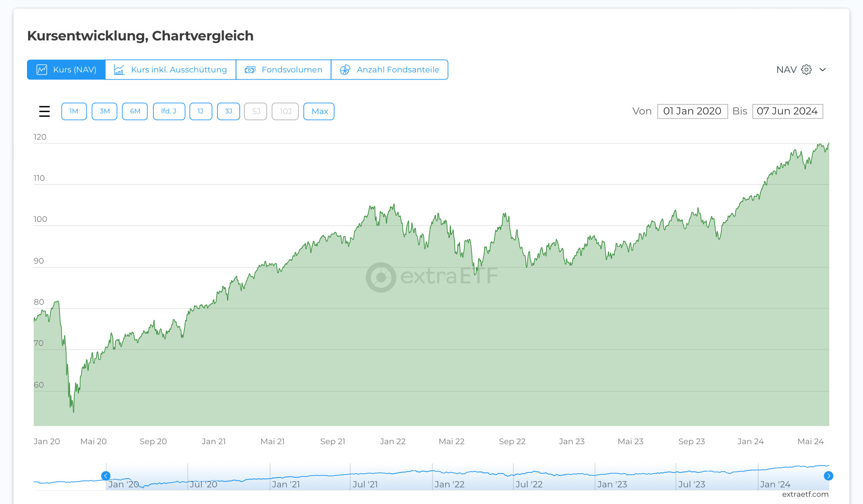Click the lfd. J range button

(169, 112)
